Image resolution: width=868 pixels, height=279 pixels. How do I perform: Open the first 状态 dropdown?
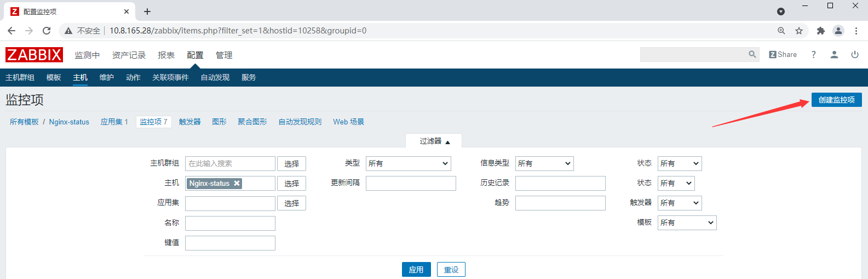pyautogui.click(x=680, y=163)
